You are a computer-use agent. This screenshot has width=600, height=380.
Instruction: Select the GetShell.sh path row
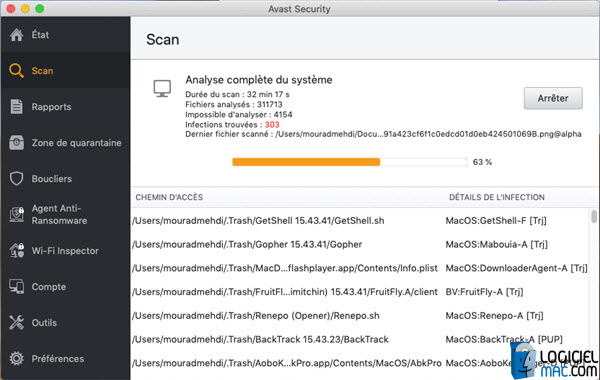[x=258, y=221]
